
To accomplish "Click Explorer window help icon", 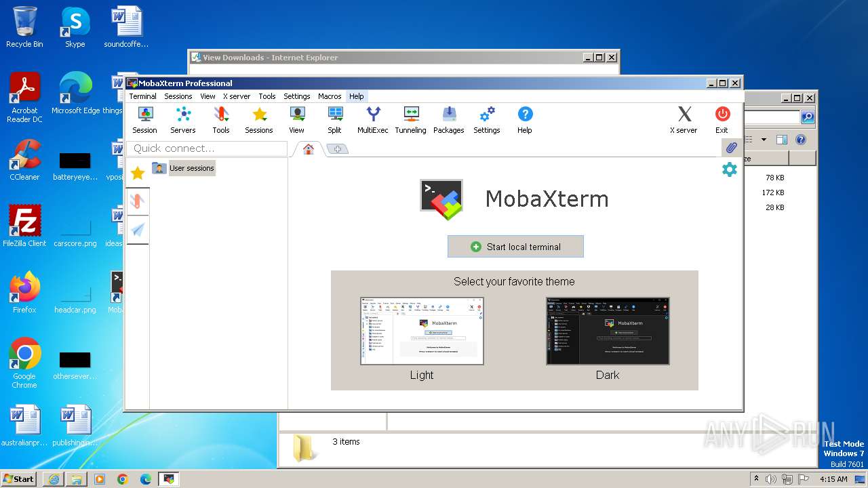I will click(800, 140).
